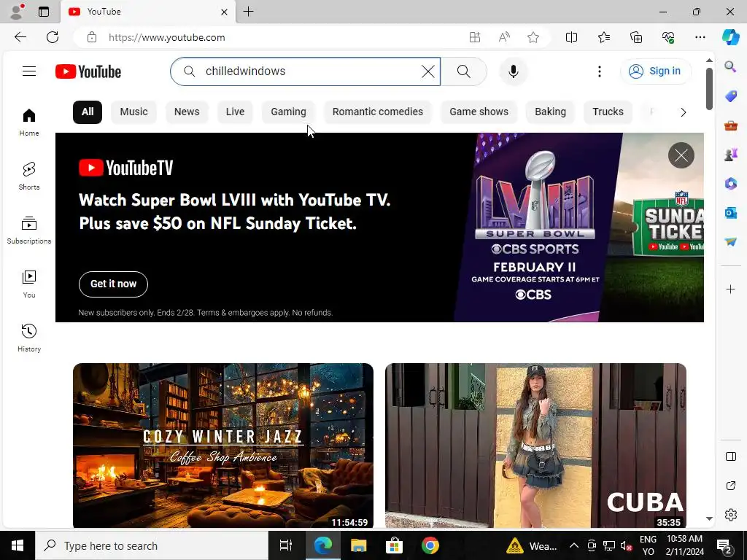
Task: Clear the search box text with X
Action: point(427,71)
